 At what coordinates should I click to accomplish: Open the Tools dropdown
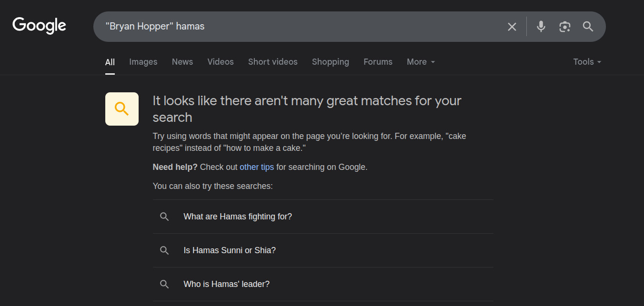587,62
